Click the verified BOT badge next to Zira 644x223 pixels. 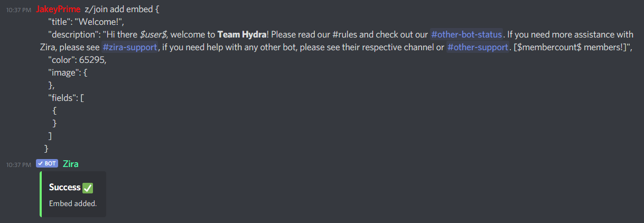pos(47,164)
